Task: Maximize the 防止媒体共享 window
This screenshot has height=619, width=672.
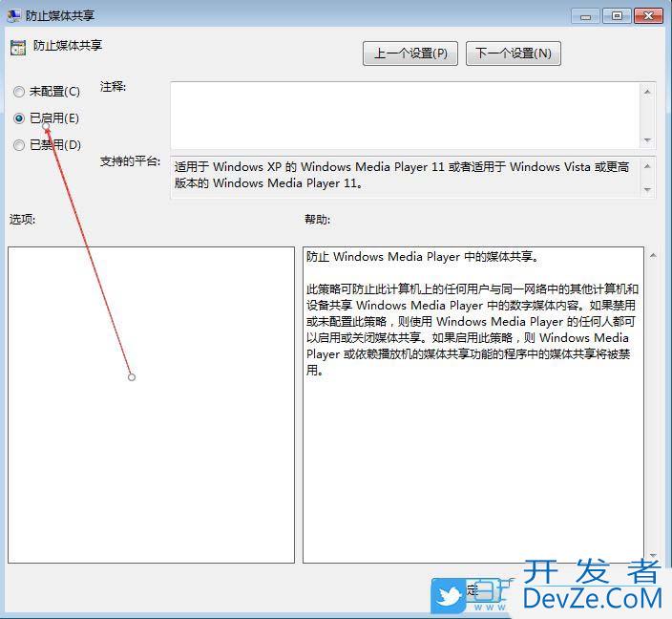Action: [617, 16]
